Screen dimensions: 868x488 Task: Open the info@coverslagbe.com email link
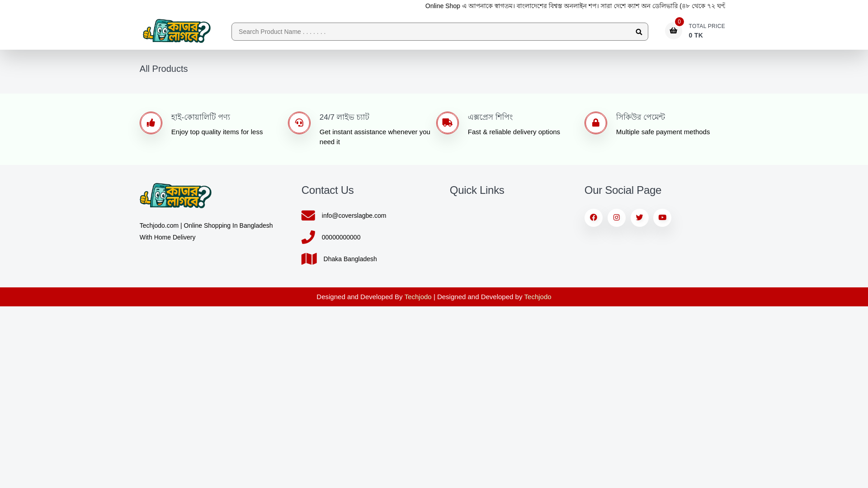click(354, 216)
